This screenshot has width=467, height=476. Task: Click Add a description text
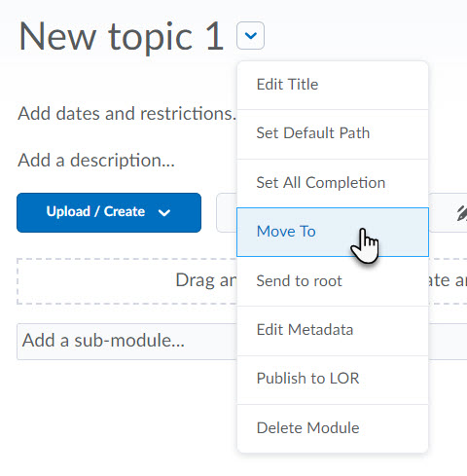[96, 161]
